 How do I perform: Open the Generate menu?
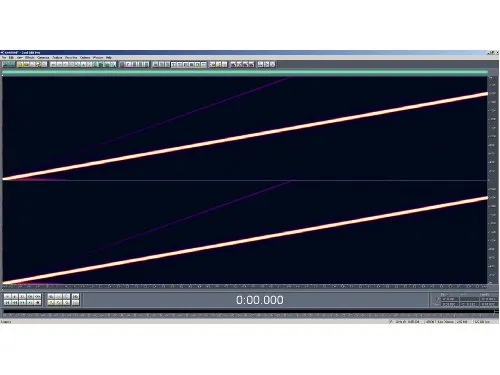[x=43, y=58]
